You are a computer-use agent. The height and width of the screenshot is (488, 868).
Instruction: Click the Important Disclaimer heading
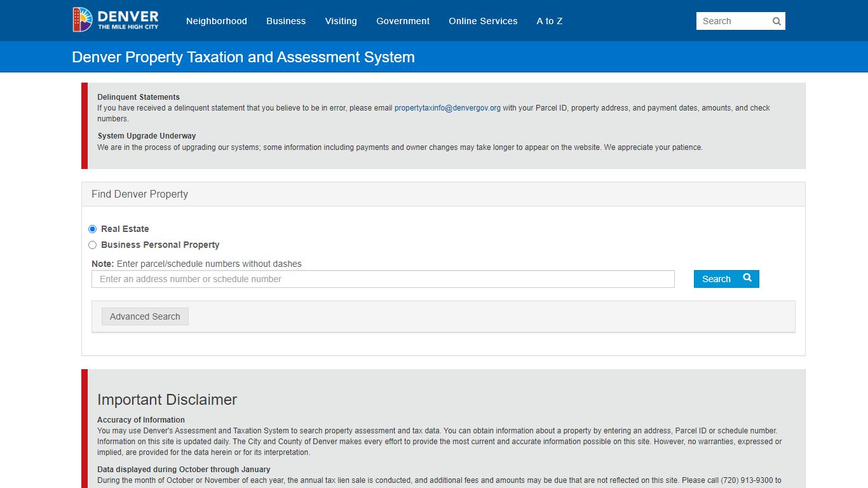167,400
